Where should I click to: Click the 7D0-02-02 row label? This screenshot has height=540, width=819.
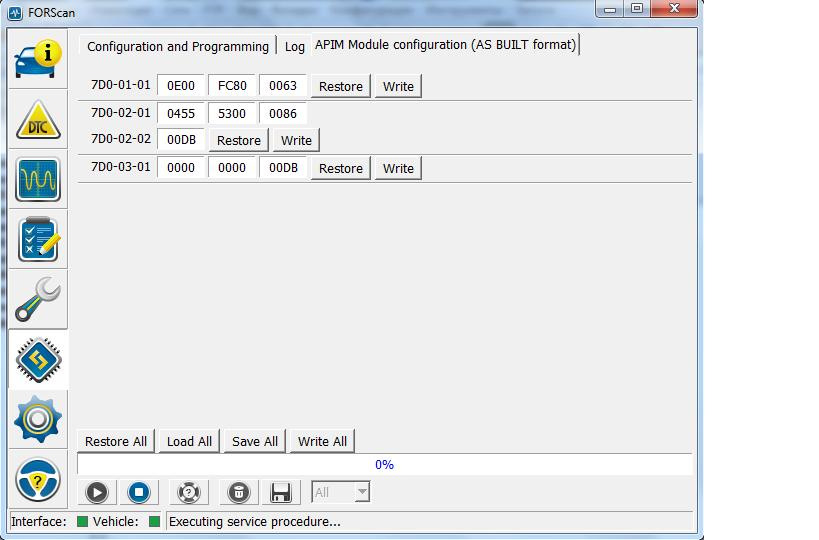(x=121, y=139)
